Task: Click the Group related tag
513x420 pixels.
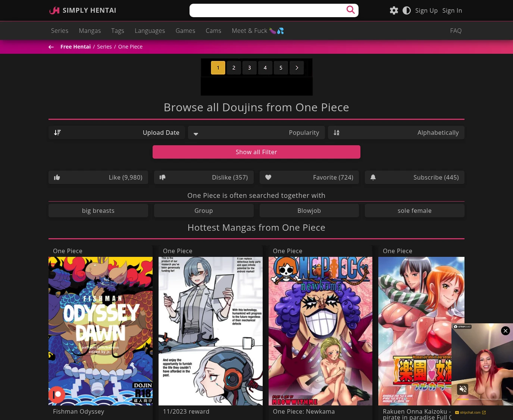Action: [x=204, y=211]
